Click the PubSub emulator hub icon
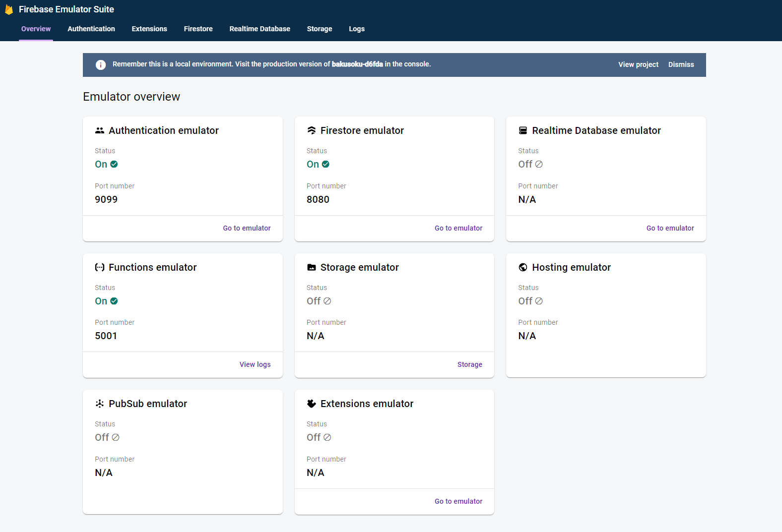Screen dimensions: 782x532 pos(100,404)
